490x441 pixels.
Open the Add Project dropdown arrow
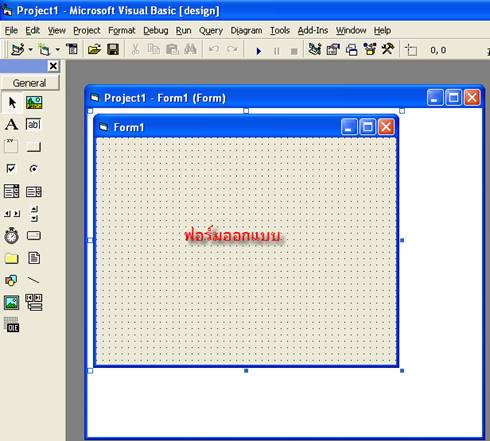(31, 50)
